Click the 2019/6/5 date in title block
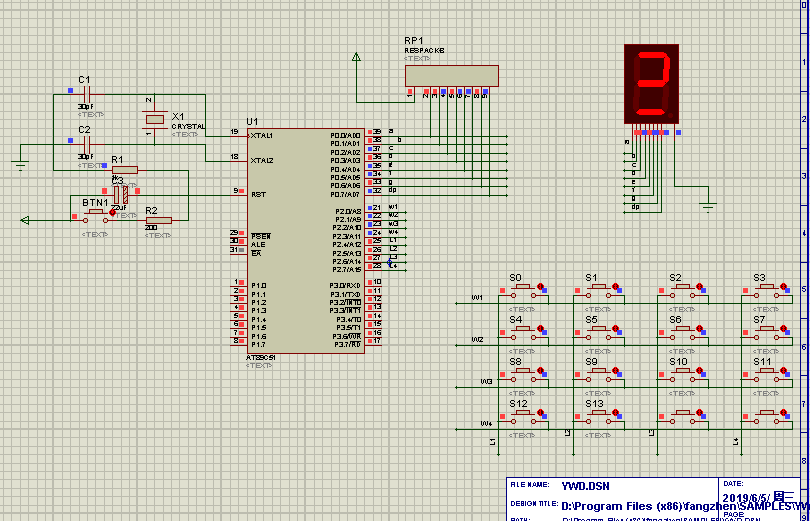 coord(746,498)
